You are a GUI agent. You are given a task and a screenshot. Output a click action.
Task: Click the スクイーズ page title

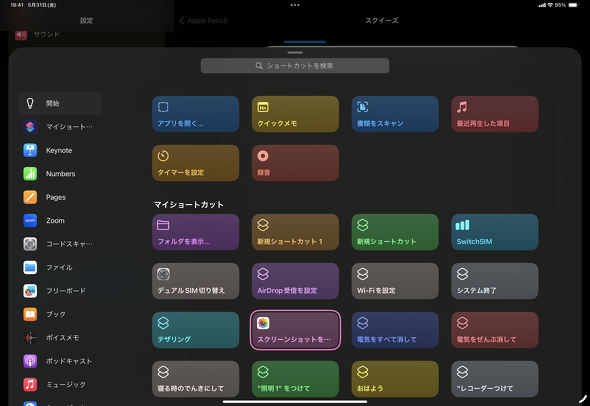(382, 21)
